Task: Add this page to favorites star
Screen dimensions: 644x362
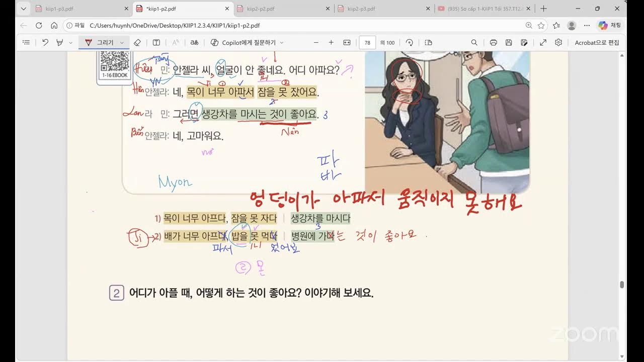Action: [x=541, y=25]
